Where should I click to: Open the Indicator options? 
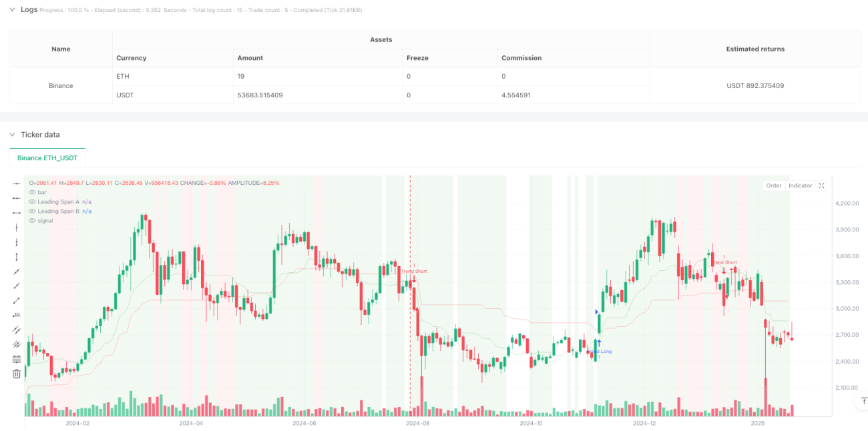[800, 185]
